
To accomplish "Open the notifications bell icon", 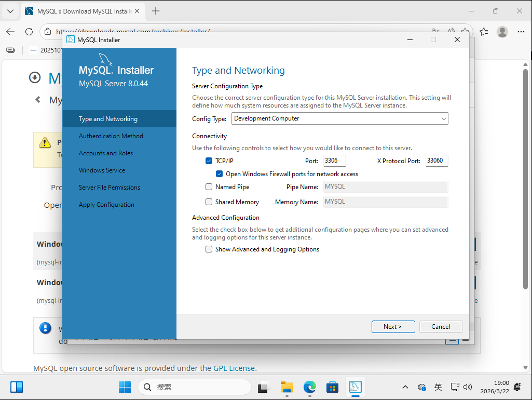I will tap(518, 387).
